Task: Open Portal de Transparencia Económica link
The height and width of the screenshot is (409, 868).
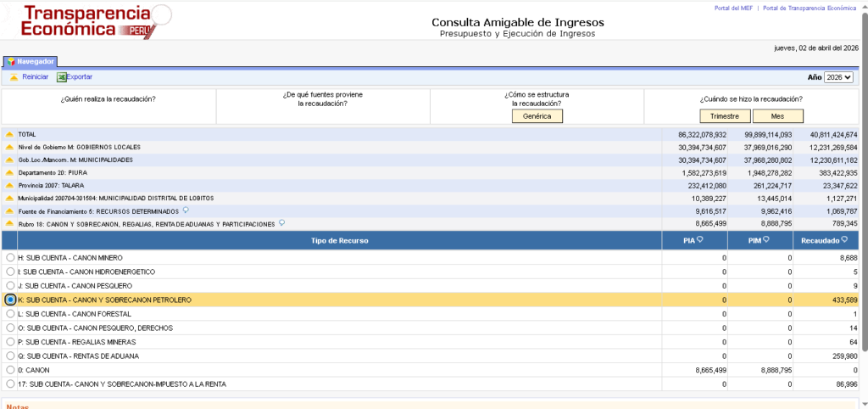Action: click(x=810, y=8)
